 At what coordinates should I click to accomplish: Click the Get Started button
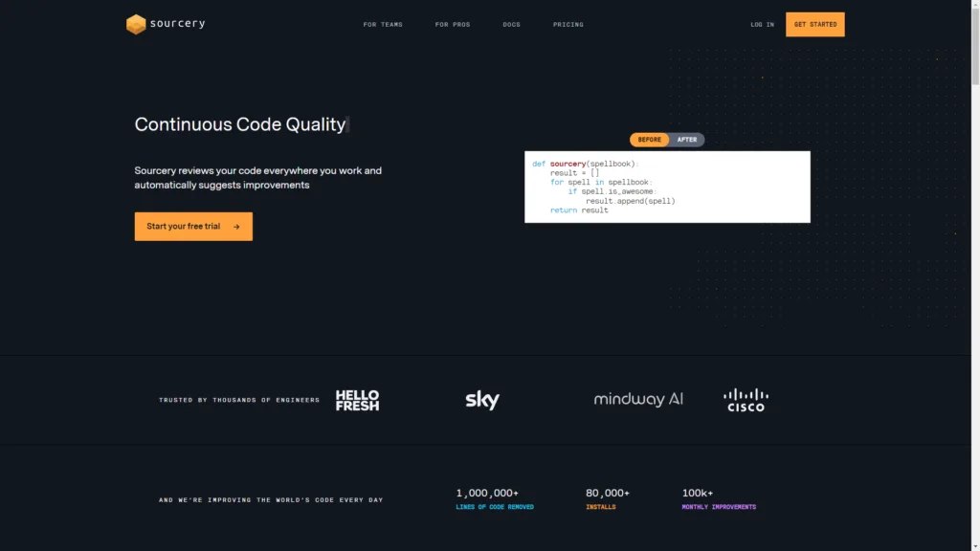tap(815, 24)
